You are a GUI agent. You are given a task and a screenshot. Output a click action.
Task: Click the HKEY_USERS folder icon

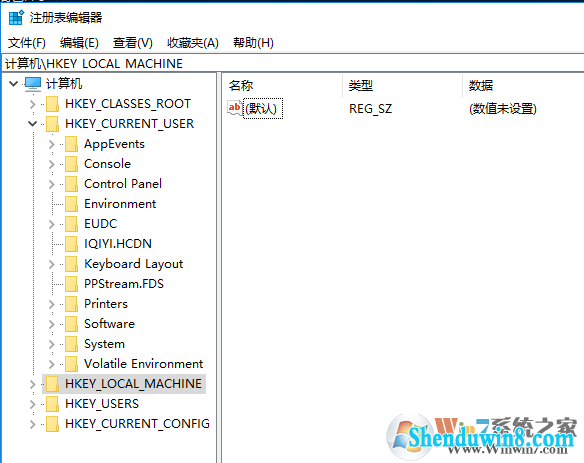[52, 404]
